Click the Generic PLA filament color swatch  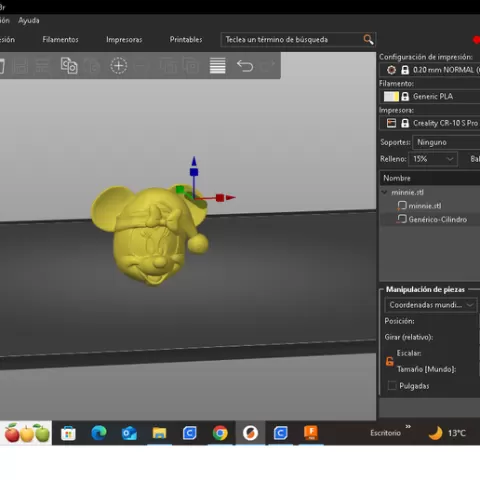tap(391, 96)
